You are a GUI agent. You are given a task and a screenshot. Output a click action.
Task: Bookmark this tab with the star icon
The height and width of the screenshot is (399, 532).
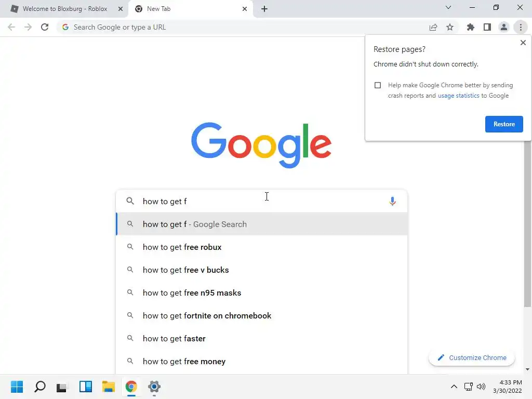[x=450, y=27]
